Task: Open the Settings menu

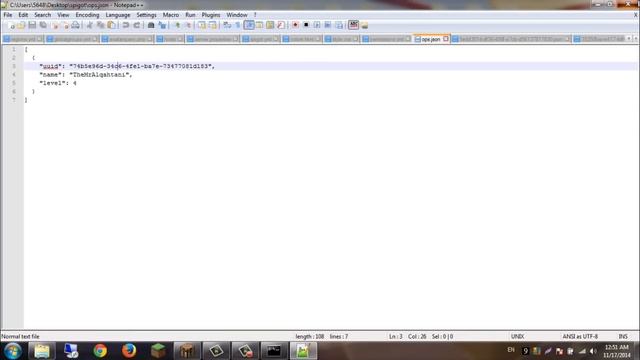Action: click(x=147, y=15)
